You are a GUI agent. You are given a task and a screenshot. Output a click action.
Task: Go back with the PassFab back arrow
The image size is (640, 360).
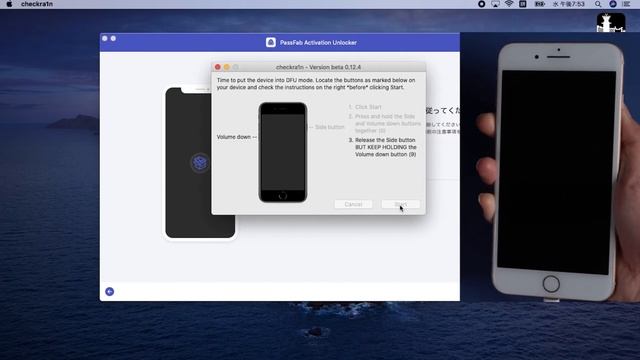pyautogui.click(x=109, y=291)
